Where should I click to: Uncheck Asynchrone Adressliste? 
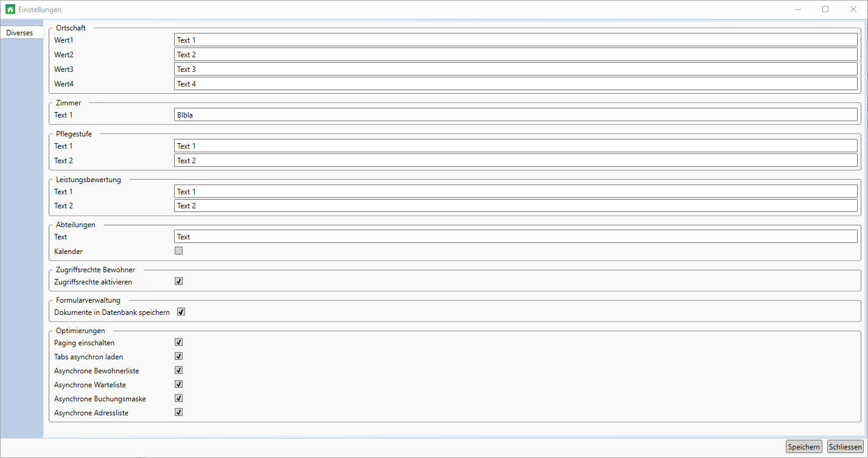[x=179, y=412]
